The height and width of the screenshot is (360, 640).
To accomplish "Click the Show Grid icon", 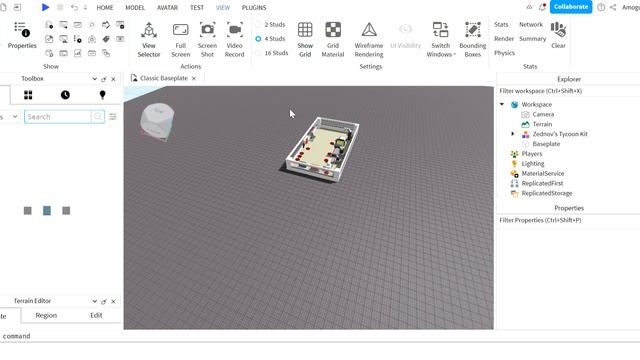I will click(x=305, y=30).
